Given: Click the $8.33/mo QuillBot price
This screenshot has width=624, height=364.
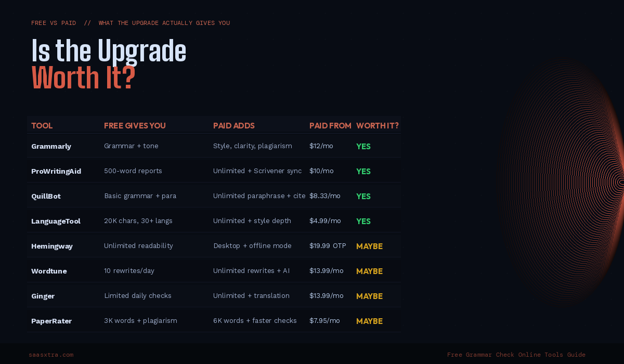Looking at the screenshot, I should [x=325, y=196].
